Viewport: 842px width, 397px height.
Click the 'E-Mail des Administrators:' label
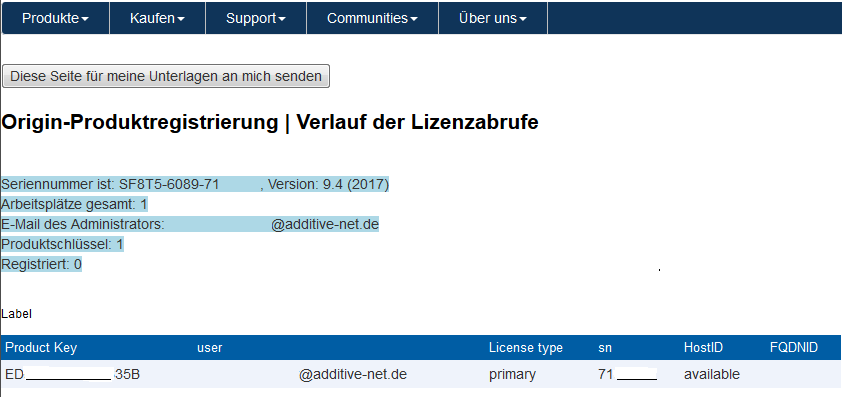tap(83, 225)
